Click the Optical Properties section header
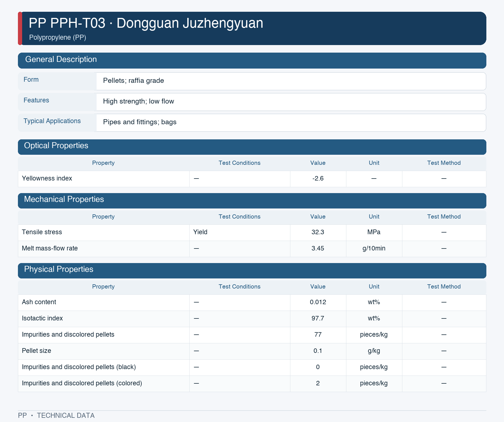This screenshot has height=422, width=504. [x=252, y=147]
